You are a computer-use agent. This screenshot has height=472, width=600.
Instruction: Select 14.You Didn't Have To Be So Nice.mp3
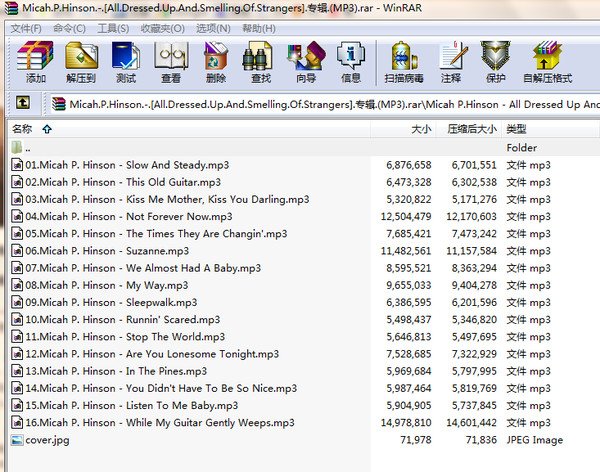coord(161,388)
